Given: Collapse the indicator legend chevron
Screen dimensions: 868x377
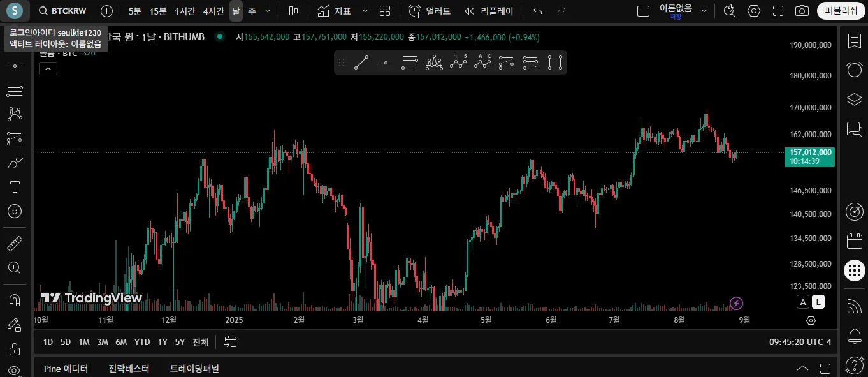Looking at the screenshot, I should tap(48, 69).
